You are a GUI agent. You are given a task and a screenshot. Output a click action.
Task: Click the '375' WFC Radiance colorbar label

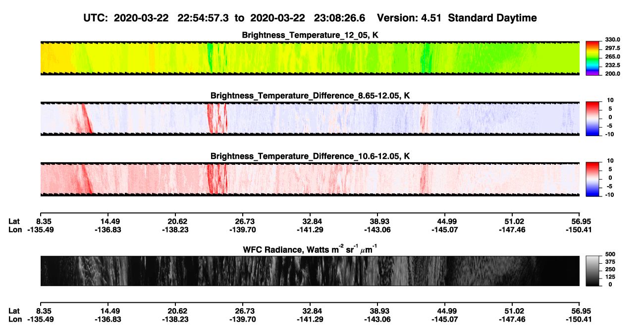pos(610,262)
